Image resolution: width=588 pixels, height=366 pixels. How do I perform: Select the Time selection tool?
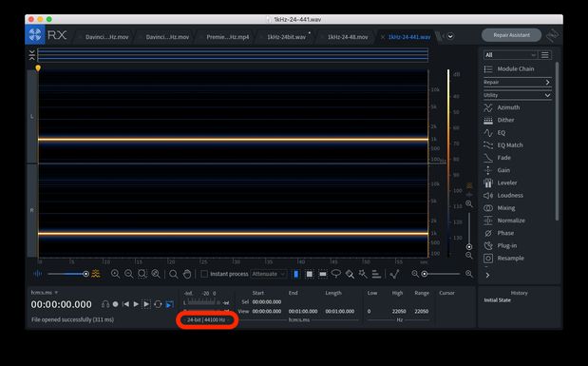point(296,274)
